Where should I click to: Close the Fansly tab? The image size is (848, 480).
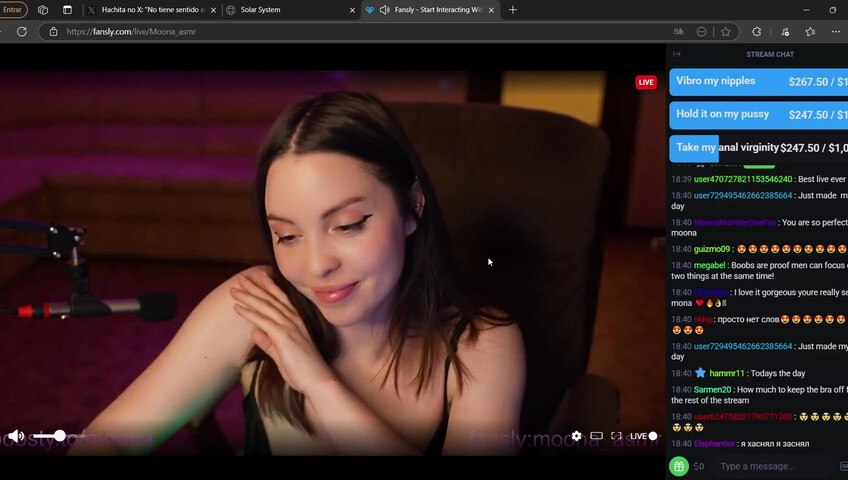tap(491, 10)
